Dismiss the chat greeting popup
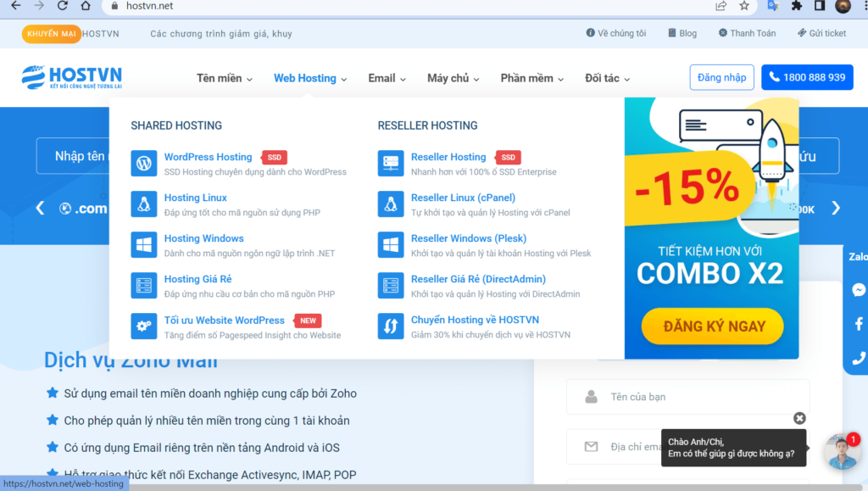The height and width of the screenshot is (491, 868). (x=799, y=418)
